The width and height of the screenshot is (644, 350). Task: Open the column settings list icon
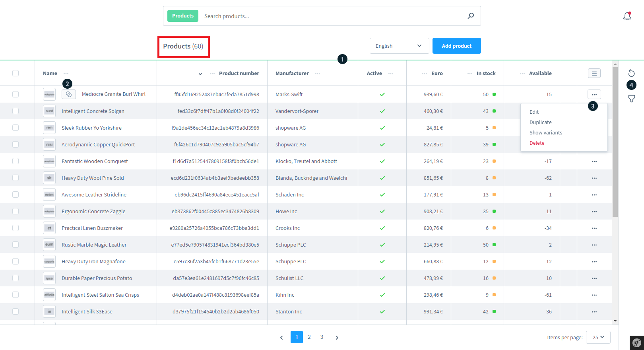pyautogui.click(x=594, y=73)
